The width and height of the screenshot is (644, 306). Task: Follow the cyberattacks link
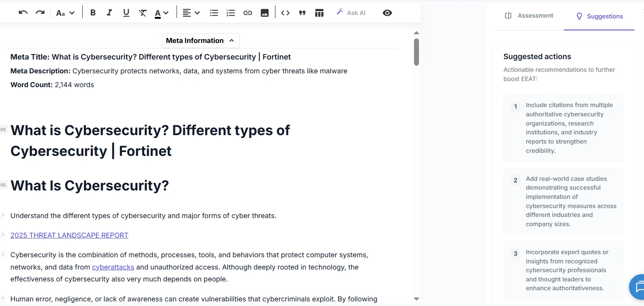tap(113, 267)
